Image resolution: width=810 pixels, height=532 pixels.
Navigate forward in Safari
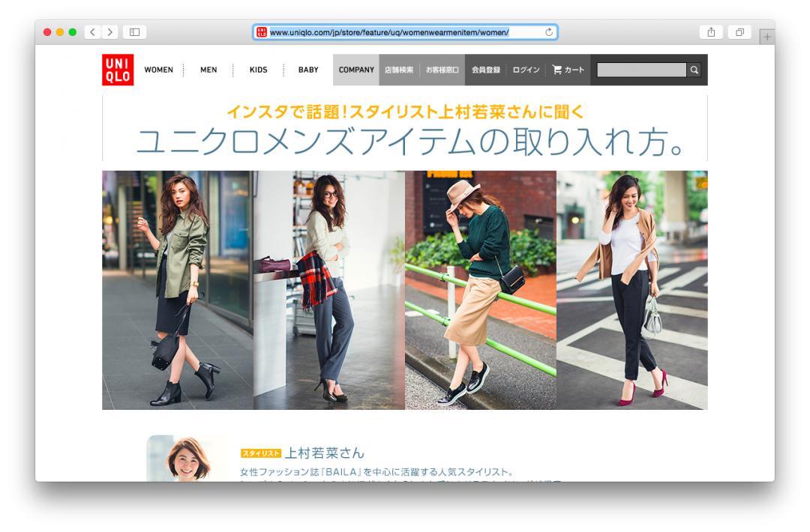tap(109, 32)
